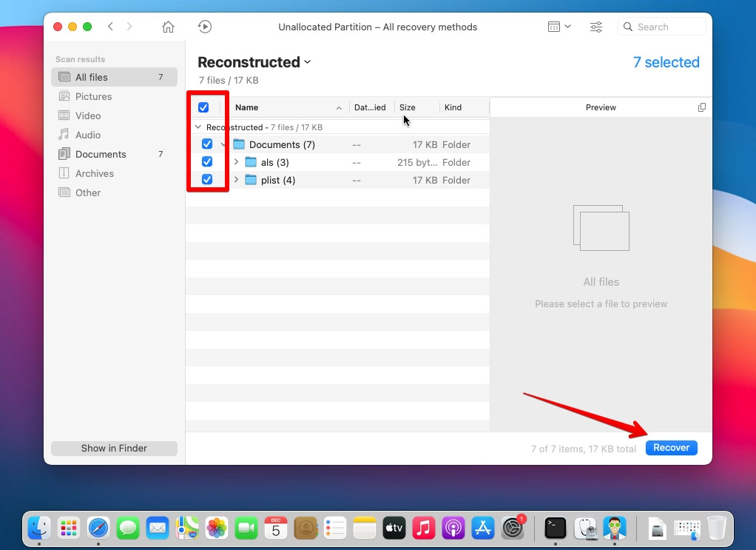This screenshot has width=756, height=550.
Task: Select Video in the sidebar
Action: pos(114,115)
